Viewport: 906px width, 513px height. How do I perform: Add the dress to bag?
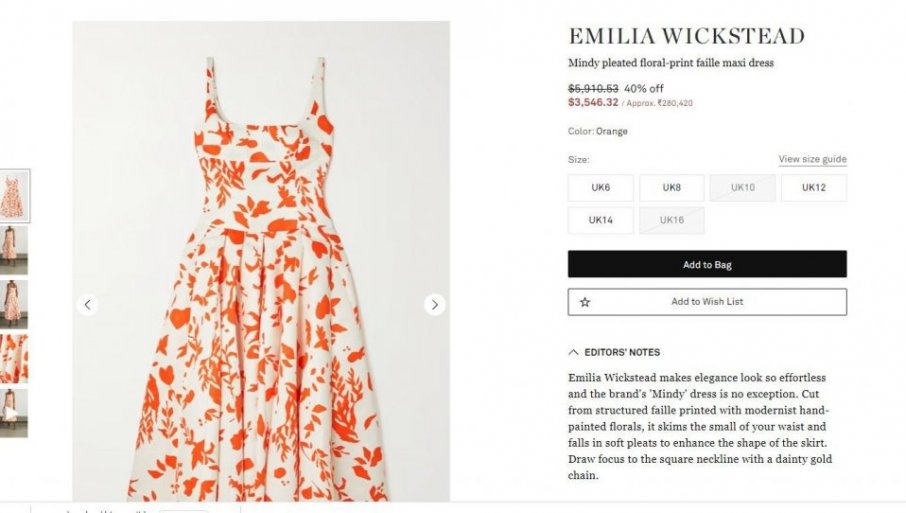tap(707, 264)
